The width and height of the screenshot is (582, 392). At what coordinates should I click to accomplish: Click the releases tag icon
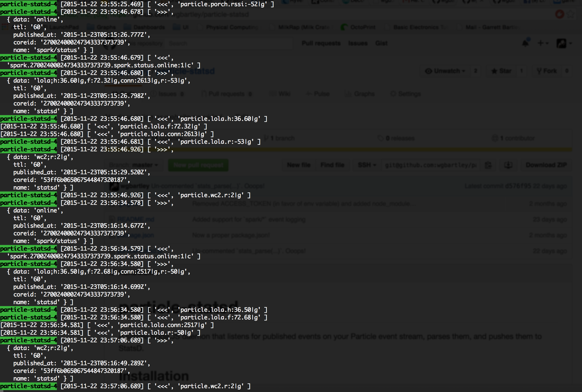pyautogui.click(x=380, y=138)
